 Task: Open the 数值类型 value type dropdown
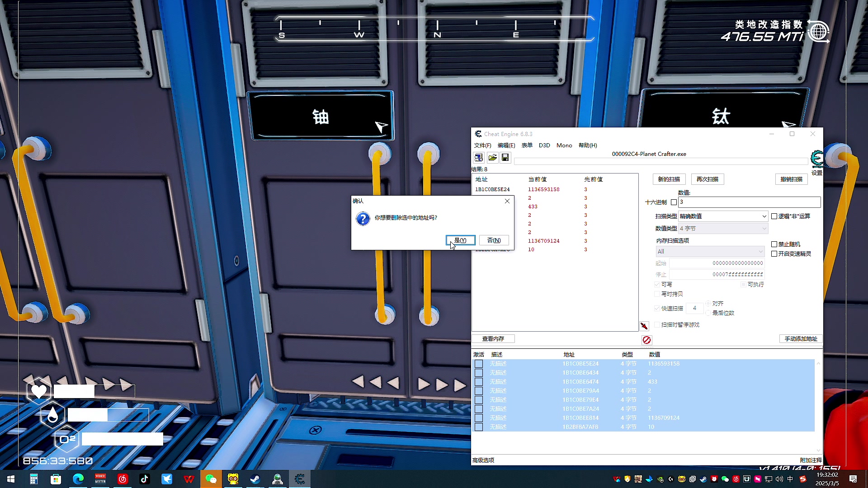pos(723,229)
